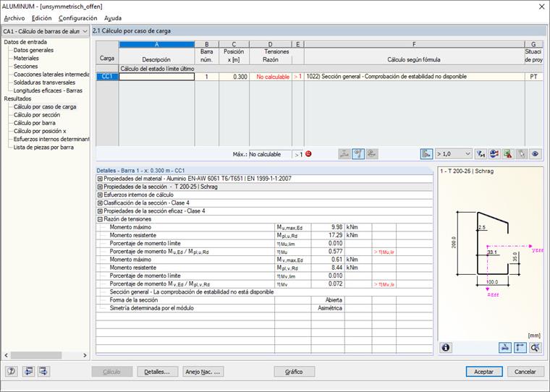This screenshot has height=392, width=550.
Task: Go to previous module window arrow icon
Action: [28, 371]
